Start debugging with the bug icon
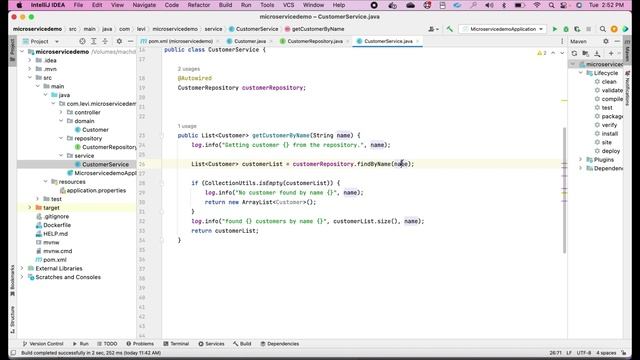This screenshot has height=360, width=640. click(566, 29)
